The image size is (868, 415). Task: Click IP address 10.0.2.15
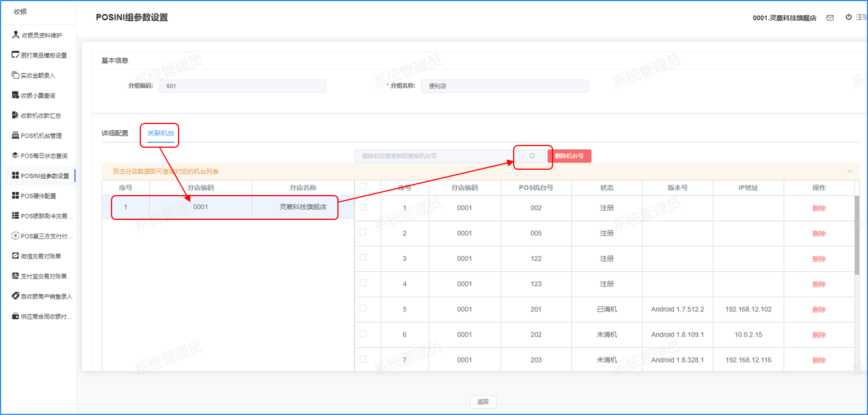point(749,335)
